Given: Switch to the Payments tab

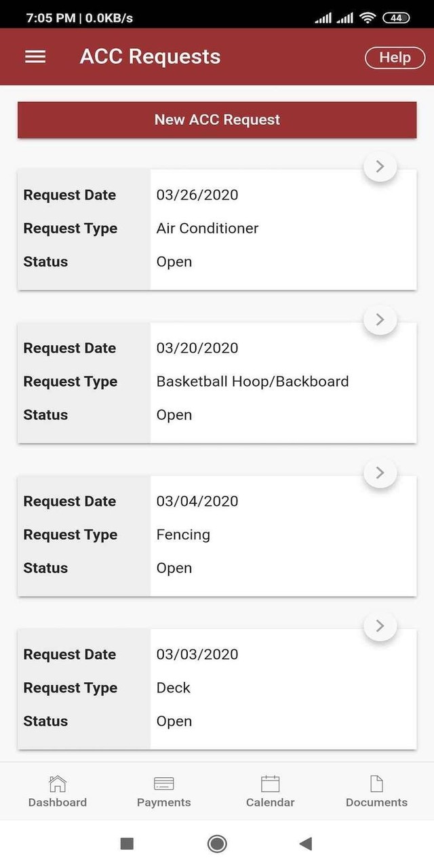Looking at the screenshot, I should pos(163,790).
